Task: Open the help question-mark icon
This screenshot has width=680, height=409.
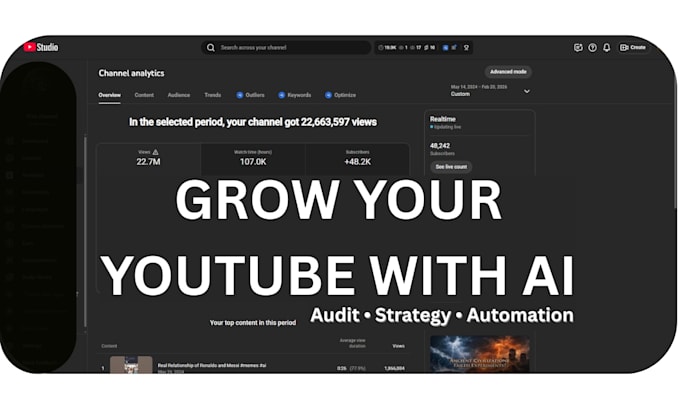Action: [x=592, y=47]
